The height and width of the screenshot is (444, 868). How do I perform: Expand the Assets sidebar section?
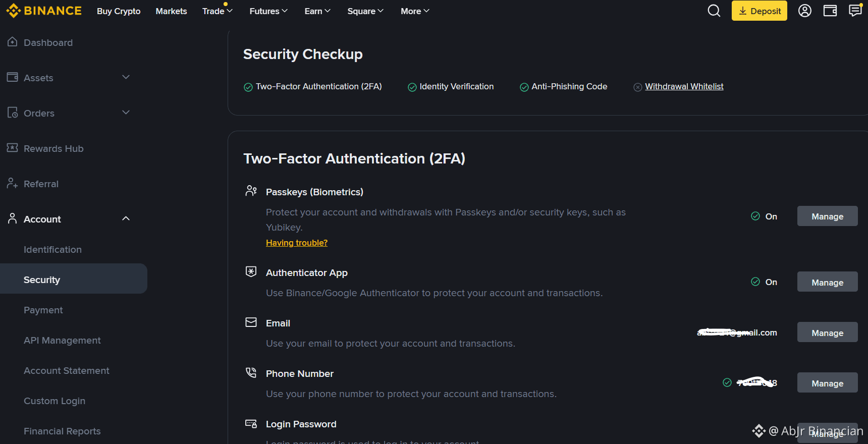(x=126, y=77)
